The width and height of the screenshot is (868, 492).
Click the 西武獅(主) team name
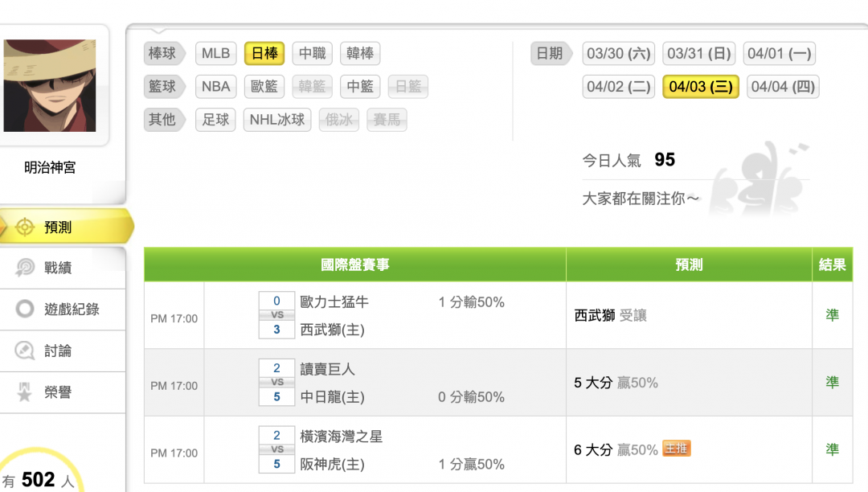point(332,330)
